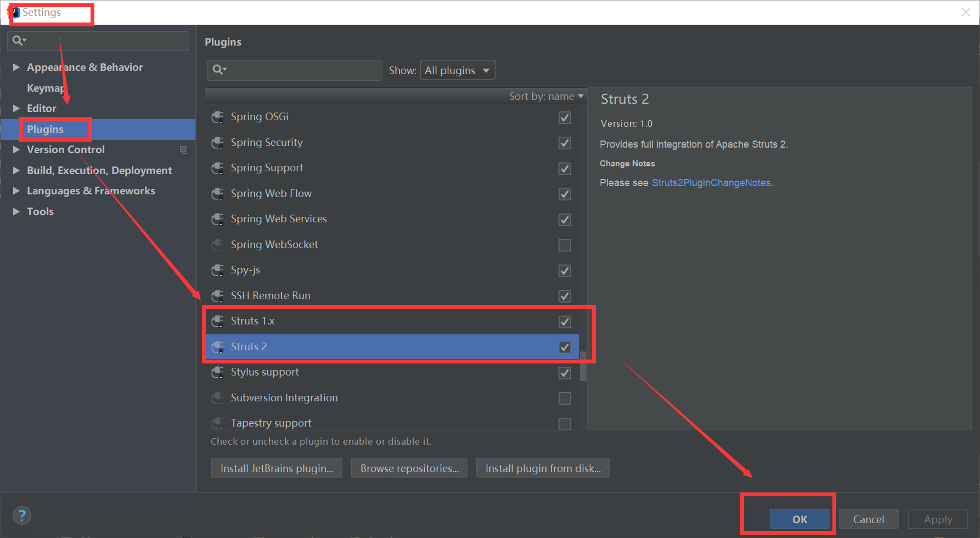The width and height of the screenshot is (980, 538).
Task: Enable the Spring WebSocket plugin checkbox
Action: click(565, 245)
